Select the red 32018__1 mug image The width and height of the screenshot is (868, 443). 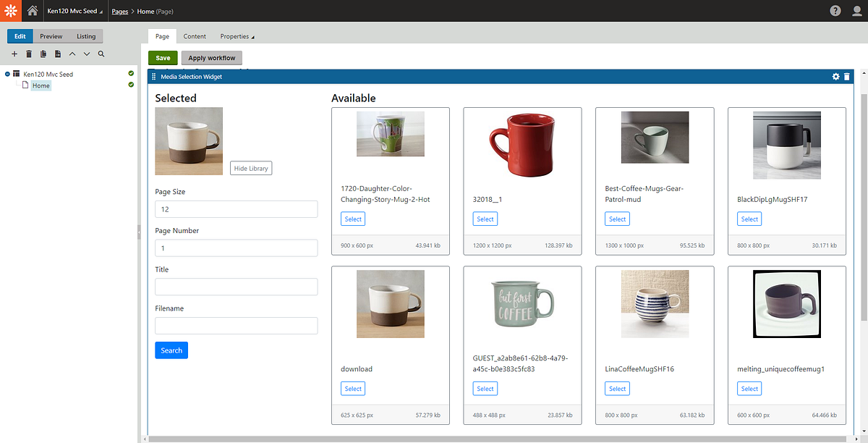pyautogui.click(x=485, y=218)
